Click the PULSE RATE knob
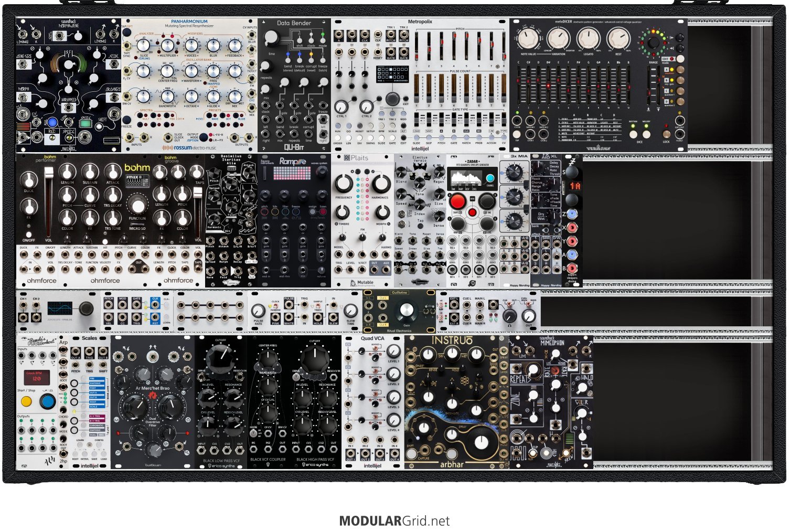 point(258,310)
